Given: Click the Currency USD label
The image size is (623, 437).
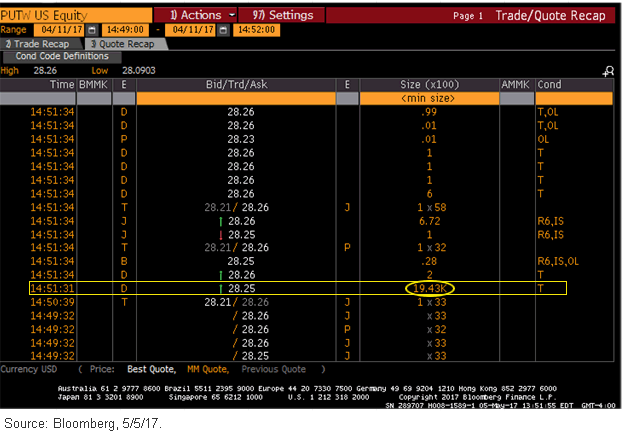Looking at the screenshot, I should click(29, 369).
